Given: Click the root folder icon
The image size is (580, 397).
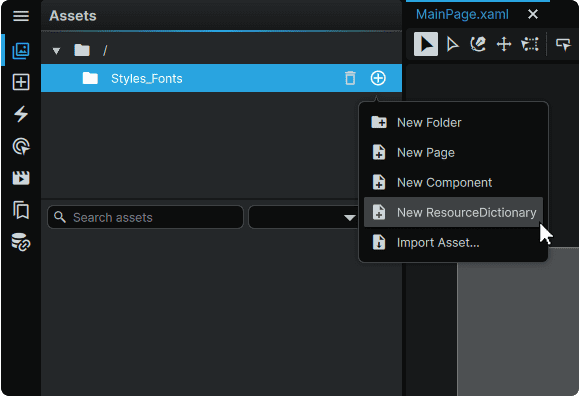Looking at the screenshot, I should click(82, 50).
